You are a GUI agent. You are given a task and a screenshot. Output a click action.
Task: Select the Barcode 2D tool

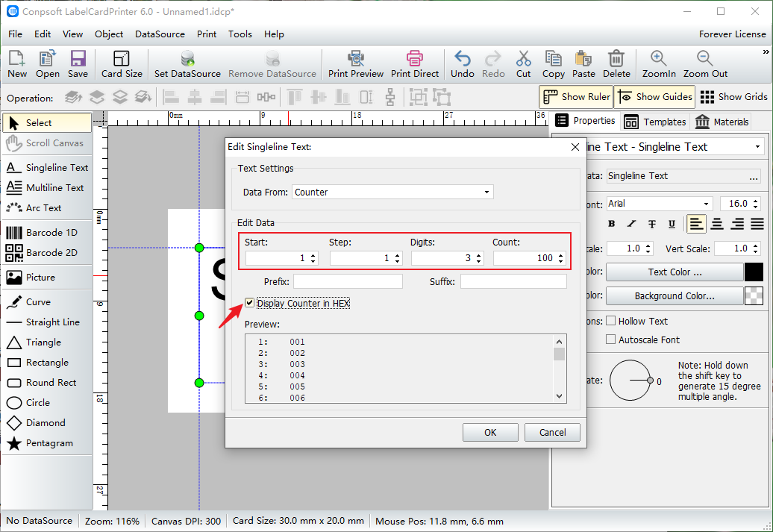pos(47,252)
